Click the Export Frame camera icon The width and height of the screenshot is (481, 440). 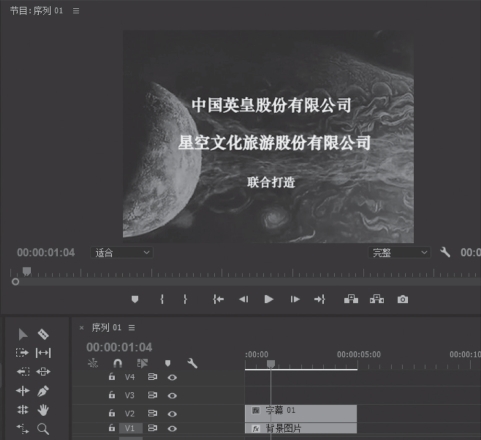point(403,299)
